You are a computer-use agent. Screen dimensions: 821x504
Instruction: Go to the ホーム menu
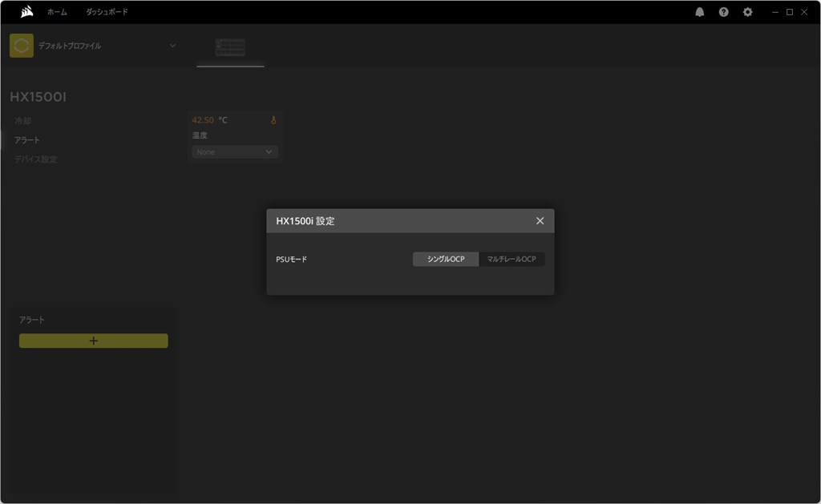(x=57, y=12)
